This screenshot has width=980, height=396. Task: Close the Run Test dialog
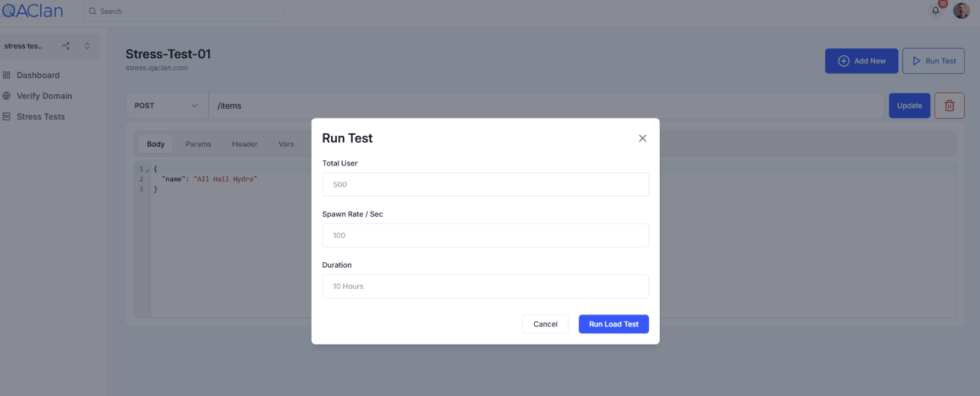click(642, 138)
